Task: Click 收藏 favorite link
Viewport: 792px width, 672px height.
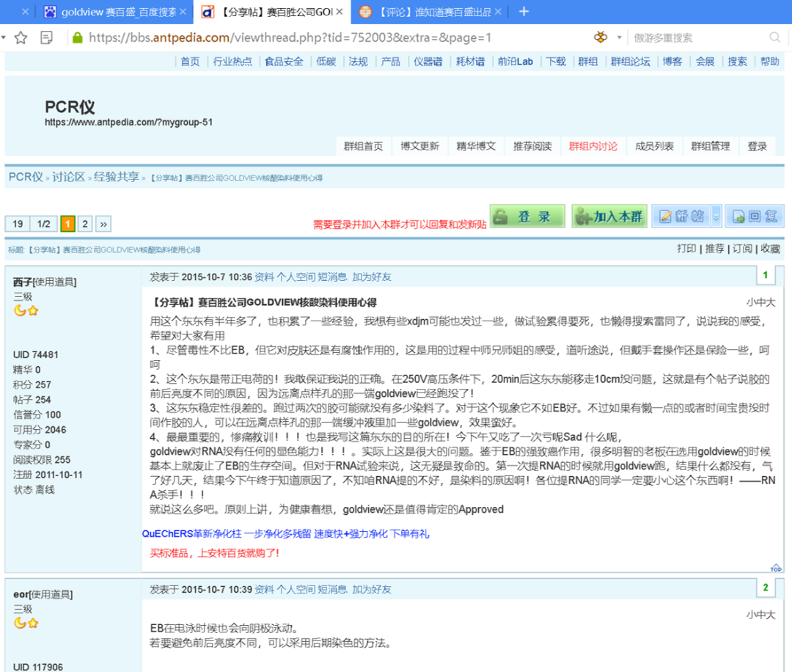Action: (x=770, y=249)
